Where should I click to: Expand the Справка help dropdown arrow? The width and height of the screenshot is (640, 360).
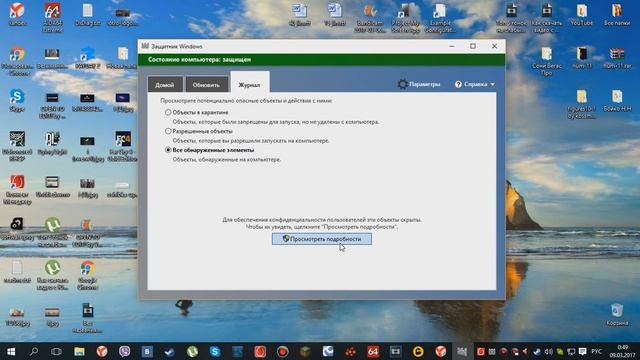click(492, 84)
